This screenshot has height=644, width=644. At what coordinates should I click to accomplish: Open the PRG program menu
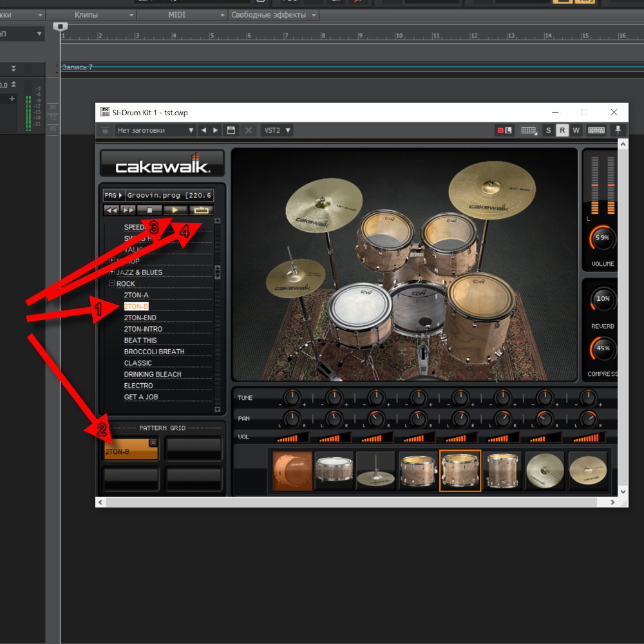click(x=113, y=196)
